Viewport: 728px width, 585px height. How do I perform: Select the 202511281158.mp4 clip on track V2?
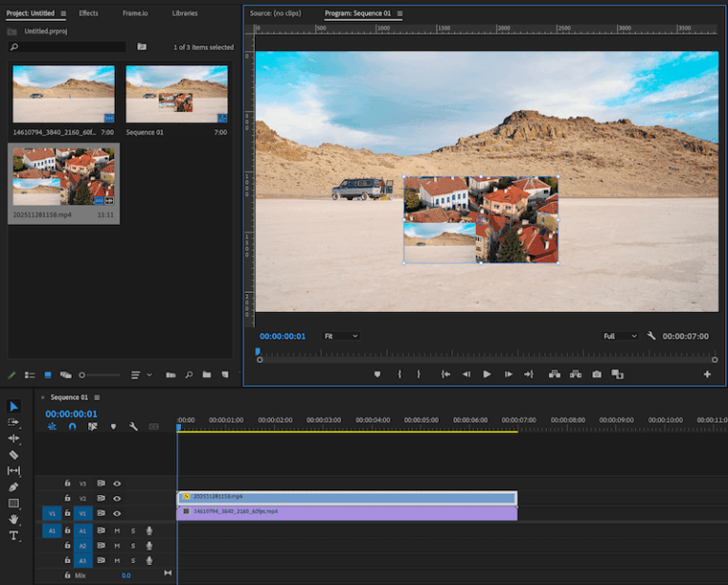pos(347,498)
